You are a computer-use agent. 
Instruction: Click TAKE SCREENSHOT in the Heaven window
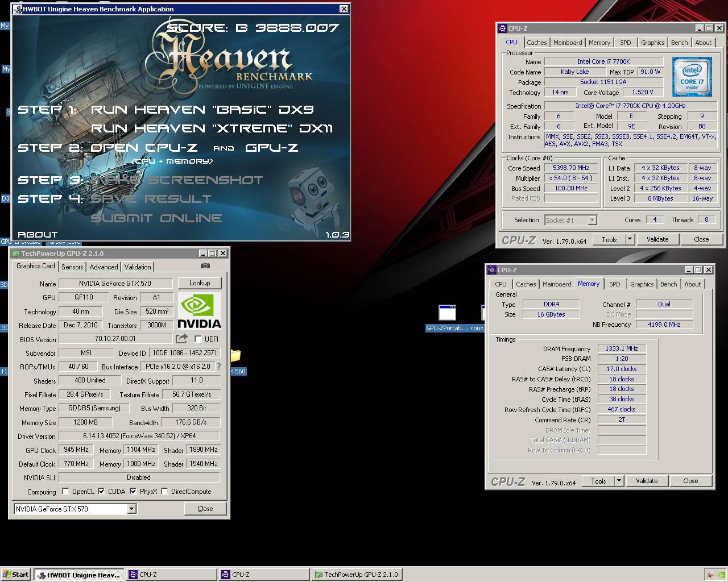tap(177, 180)
